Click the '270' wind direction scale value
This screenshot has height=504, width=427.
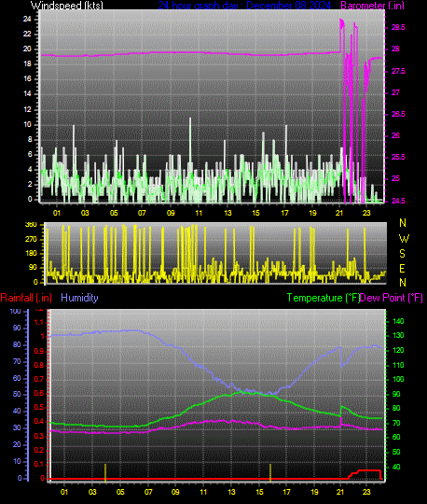coord(31,240)
